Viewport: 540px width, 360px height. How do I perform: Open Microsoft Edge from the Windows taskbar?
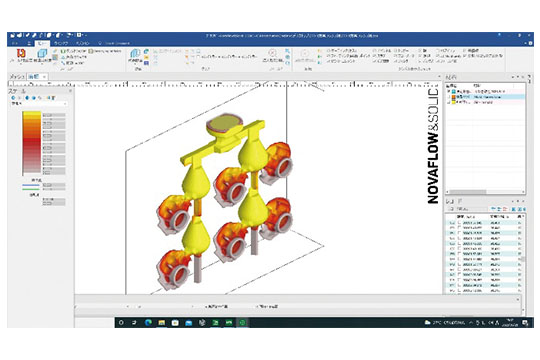pyautogui.click(x=148, y=322)
